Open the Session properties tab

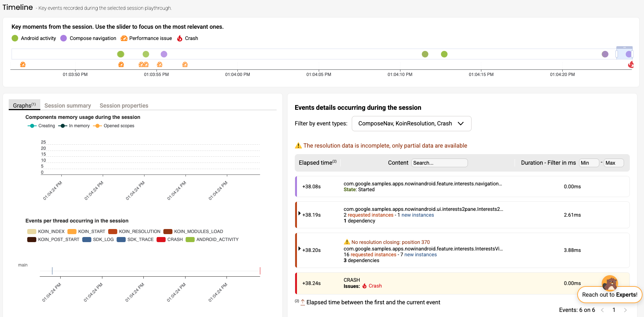point(124,105)
